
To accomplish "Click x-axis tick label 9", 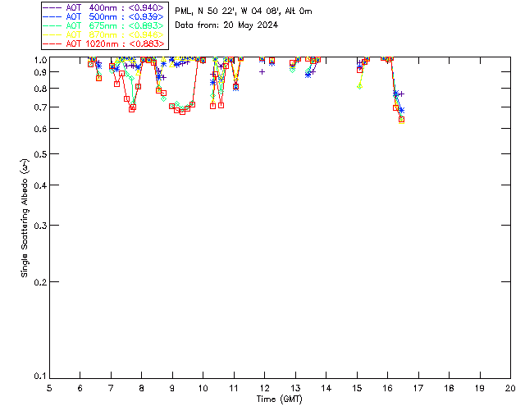I will [172, 388].
